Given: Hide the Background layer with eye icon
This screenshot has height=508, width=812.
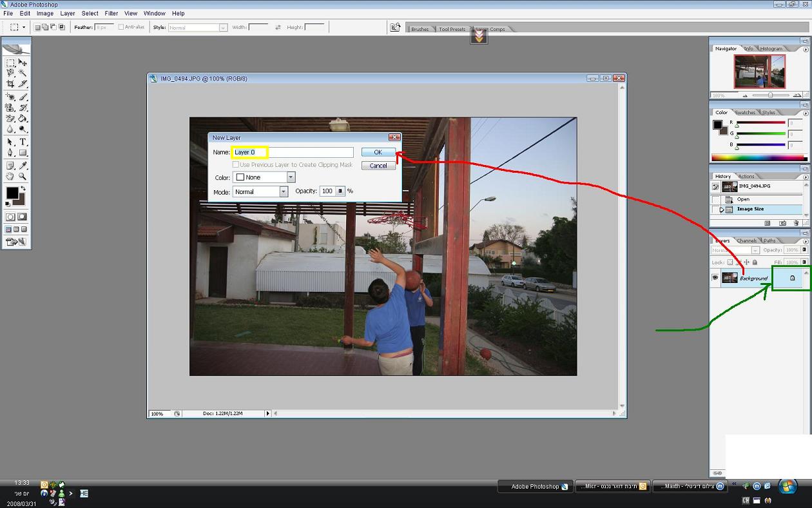Looking at the screenshot, I should click(x=715, y=278).
